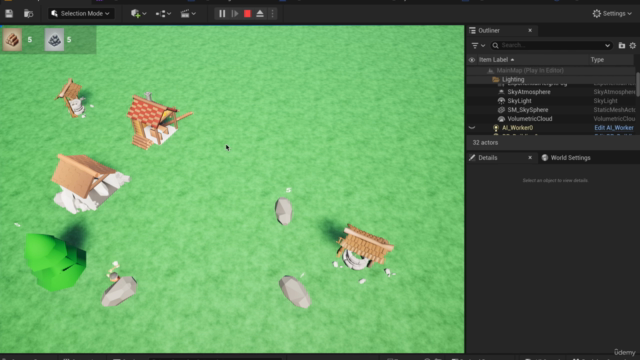Pause the play-in-editor simulation
The image size is (640, 360).
point(222,14)
